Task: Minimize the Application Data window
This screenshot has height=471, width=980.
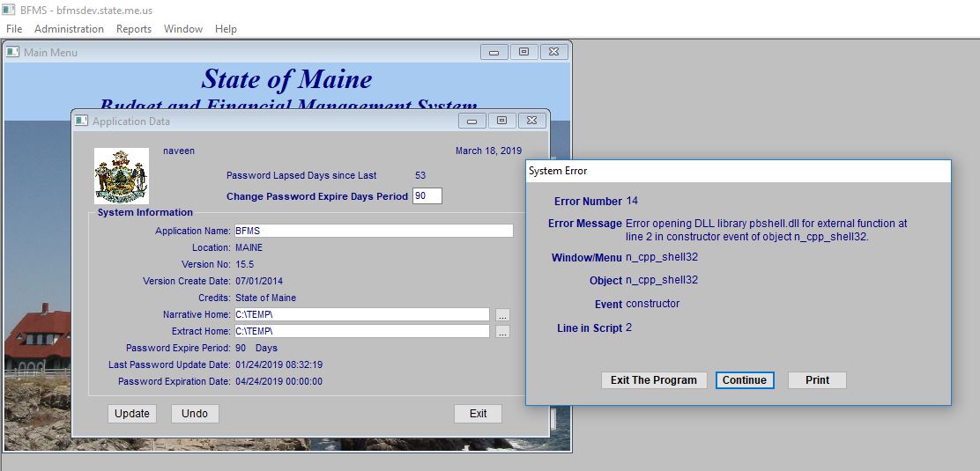Action: 472,121
